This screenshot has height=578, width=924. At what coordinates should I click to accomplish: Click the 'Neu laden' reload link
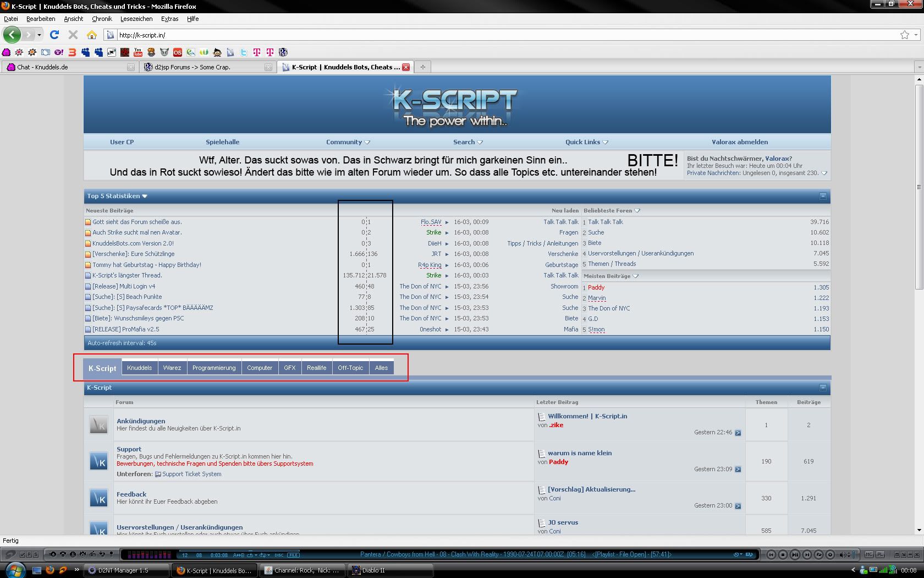coord(565,211)
